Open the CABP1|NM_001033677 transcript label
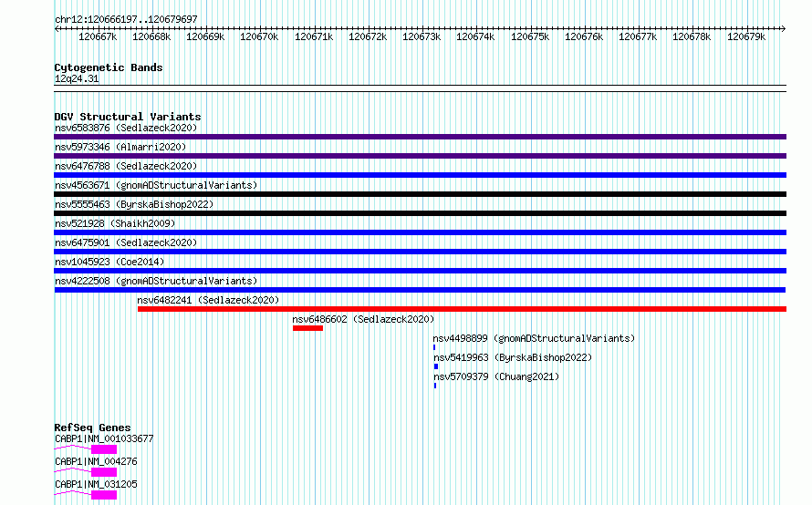Screen dimensions: 812x505 tap(104, 438)
